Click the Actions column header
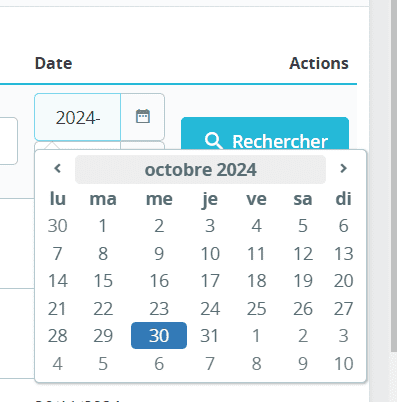This screenshot has width=397, height=402. [319, 63]
